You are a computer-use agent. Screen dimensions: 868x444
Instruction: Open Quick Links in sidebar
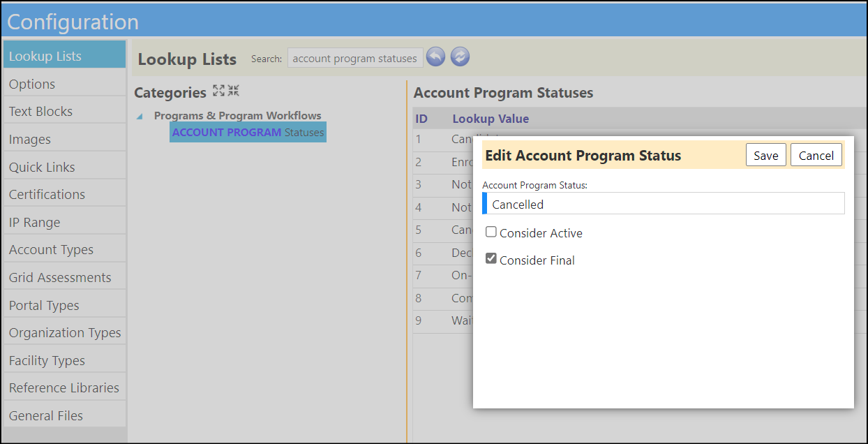64,167
